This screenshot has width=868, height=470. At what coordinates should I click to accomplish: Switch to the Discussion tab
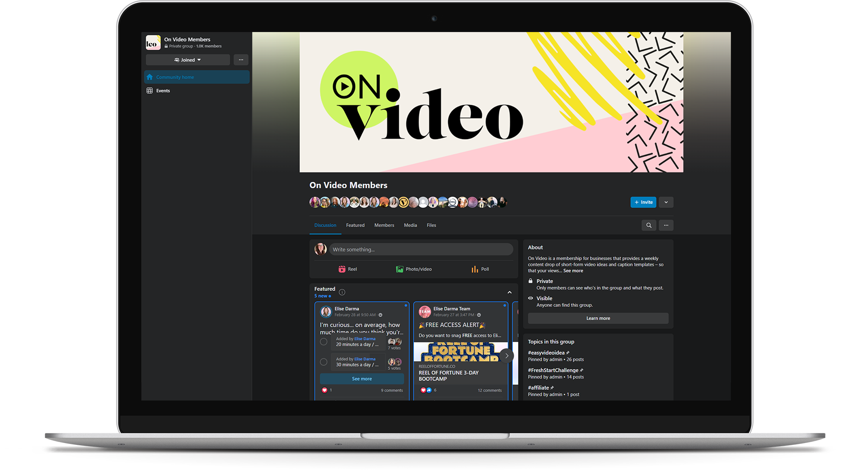pos(325,225)
